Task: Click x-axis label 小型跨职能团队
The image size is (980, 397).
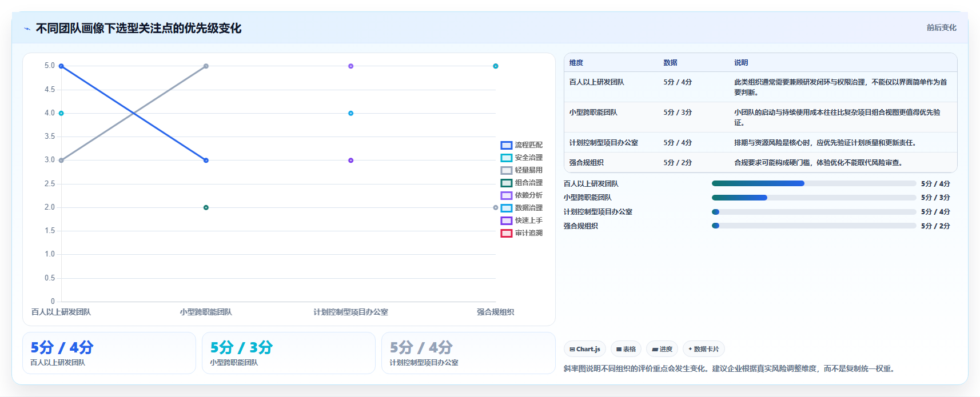Action: point(206,312)
